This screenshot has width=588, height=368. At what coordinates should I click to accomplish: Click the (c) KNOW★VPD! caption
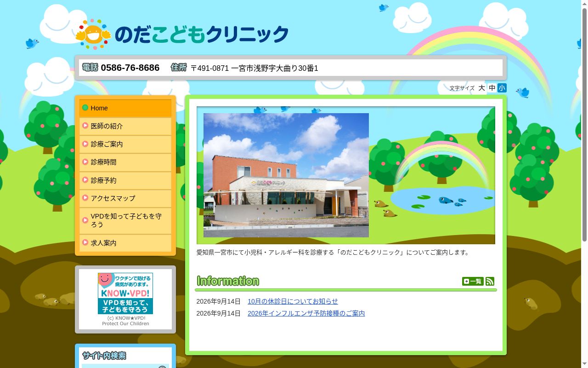click(x=126, y=318)
